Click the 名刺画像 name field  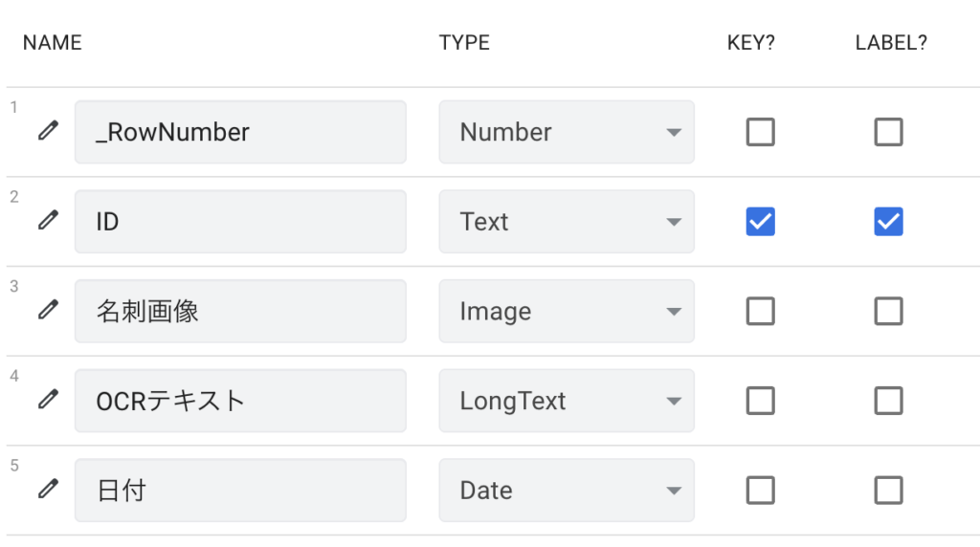[240, 311]
